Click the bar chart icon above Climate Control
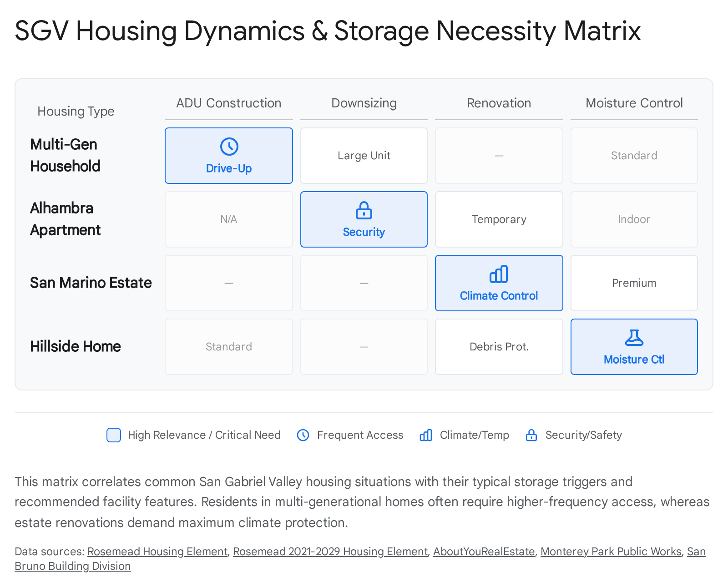728x588 pixels. pyautogui.click(x=499, y=274)
